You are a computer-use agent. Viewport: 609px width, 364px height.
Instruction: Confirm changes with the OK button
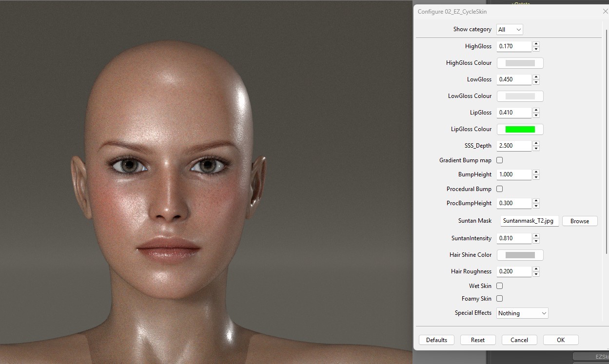[560, 340]
